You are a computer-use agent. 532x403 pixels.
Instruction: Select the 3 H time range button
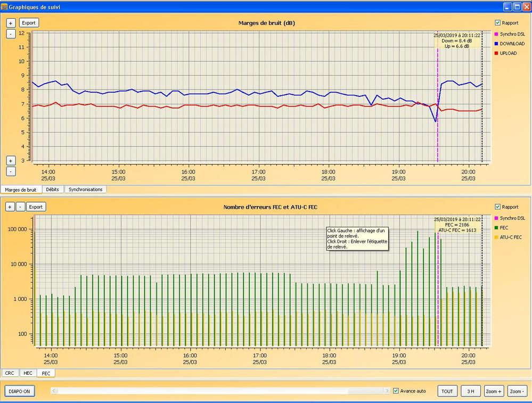tap(470, 391)
